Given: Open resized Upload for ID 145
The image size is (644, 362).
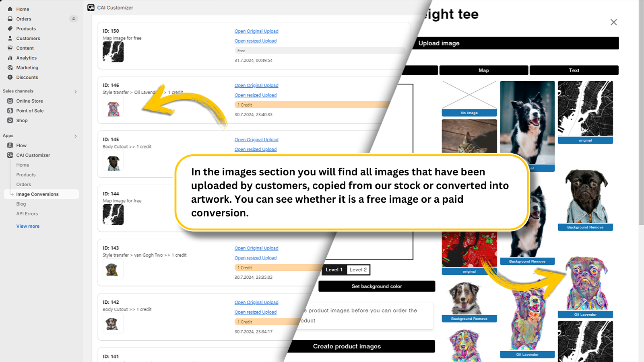Looking at the screenshot, I should pyautogui.click(x=256, y=149).
